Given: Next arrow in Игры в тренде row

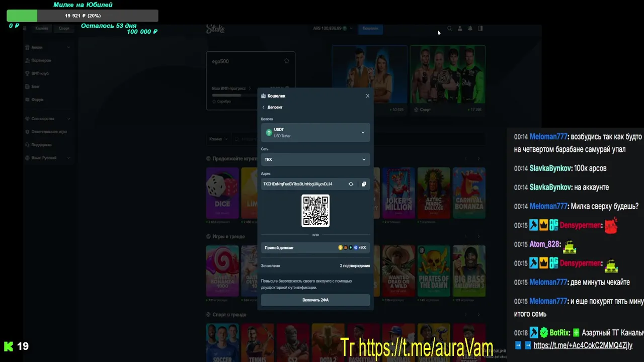Looking at the screenshot, I should (478, 236).
